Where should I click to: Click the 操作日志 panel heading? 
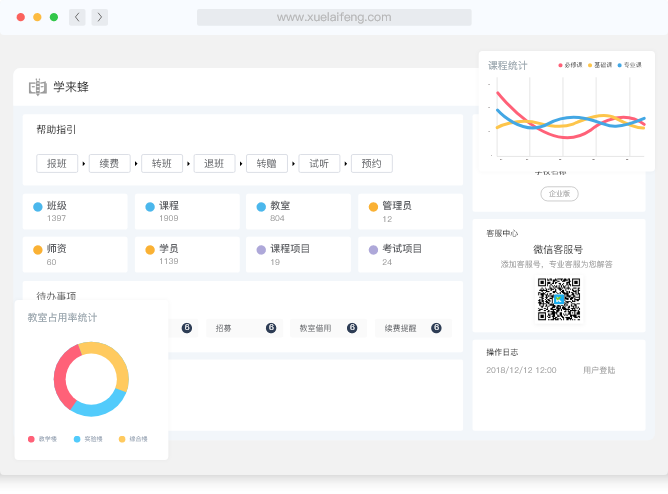(x=502, y=352)
